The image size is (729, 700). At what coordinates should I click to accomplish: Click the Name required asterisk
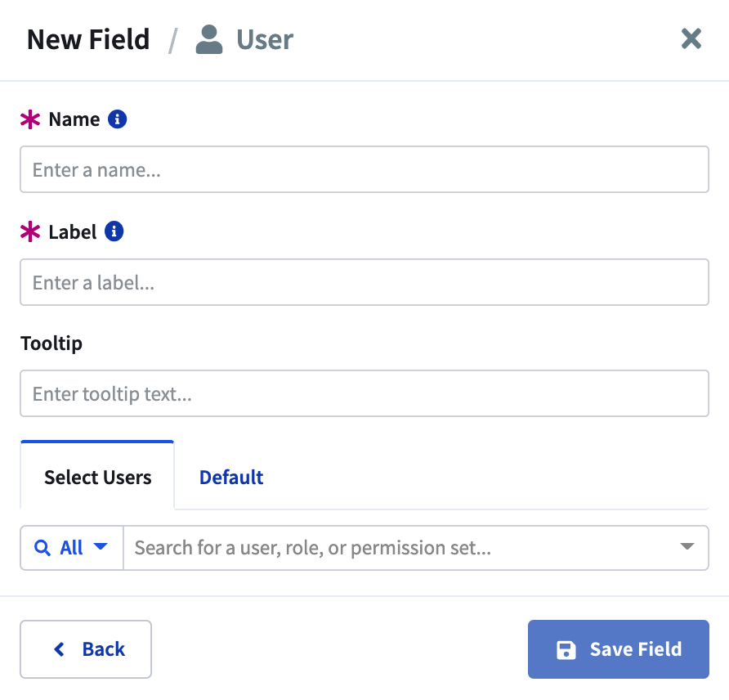[x=30, y=119]
